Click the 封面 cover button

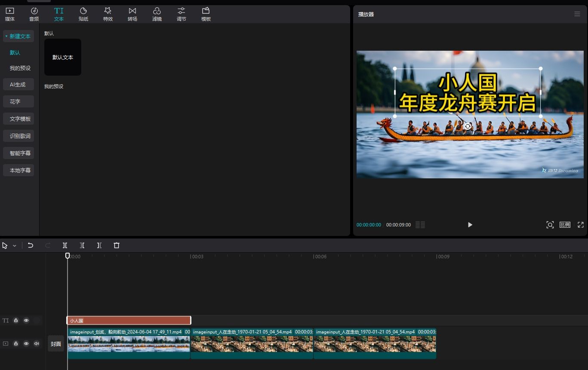(56, 344)
